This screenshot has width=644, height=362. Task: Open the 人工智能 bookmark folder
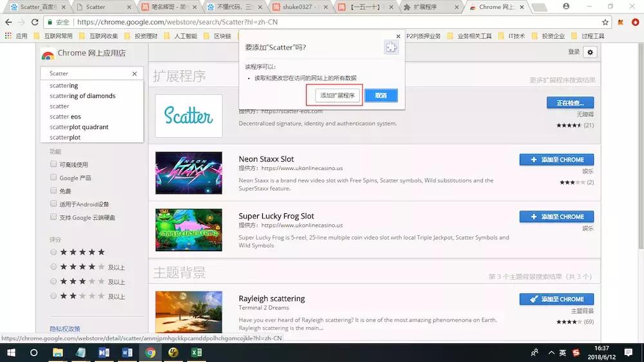pos(181,35)
